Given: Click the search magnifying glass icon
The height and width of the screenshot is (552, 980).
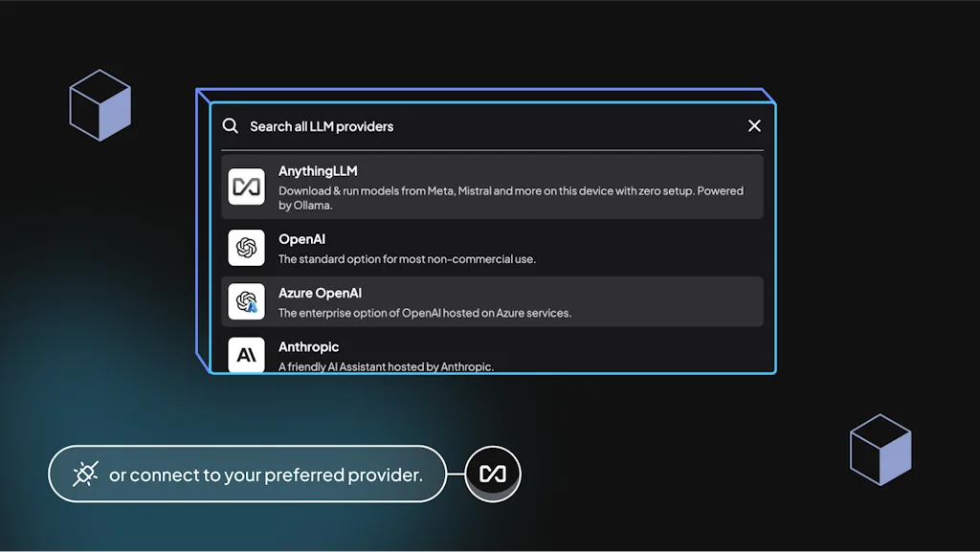Looking at the screenshot, I should coord(231,125).
